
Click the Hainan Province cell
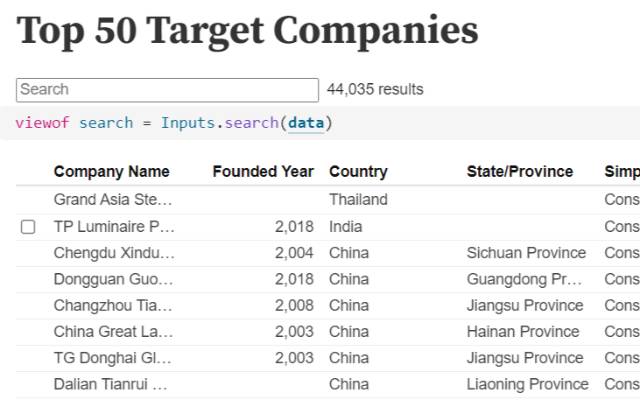pyautogui.click(x=523, y=331)
